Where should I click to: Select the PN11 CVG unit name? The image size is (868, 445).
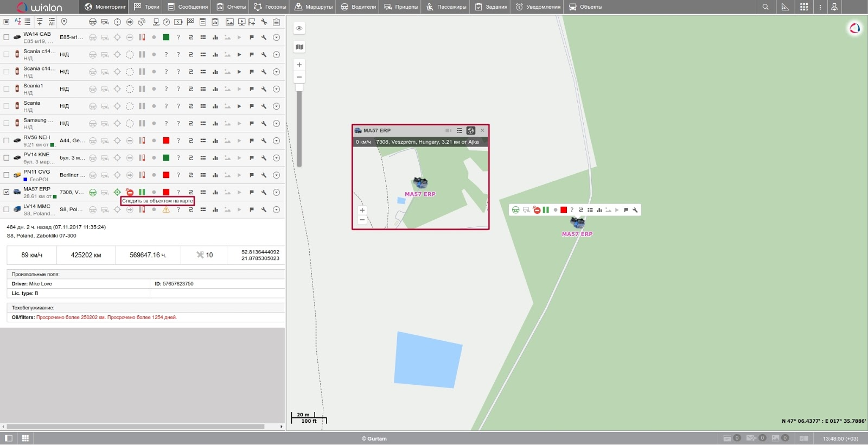pos(36,172)
